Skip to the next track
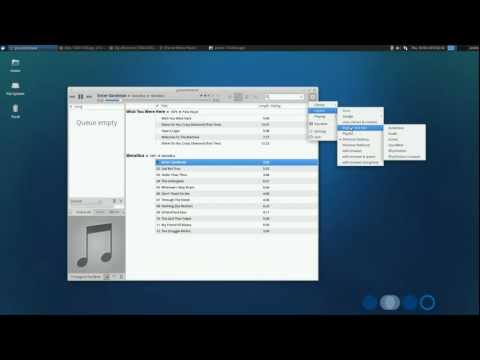The height and width of the screenshot is (360, 480). coord(89,96)
